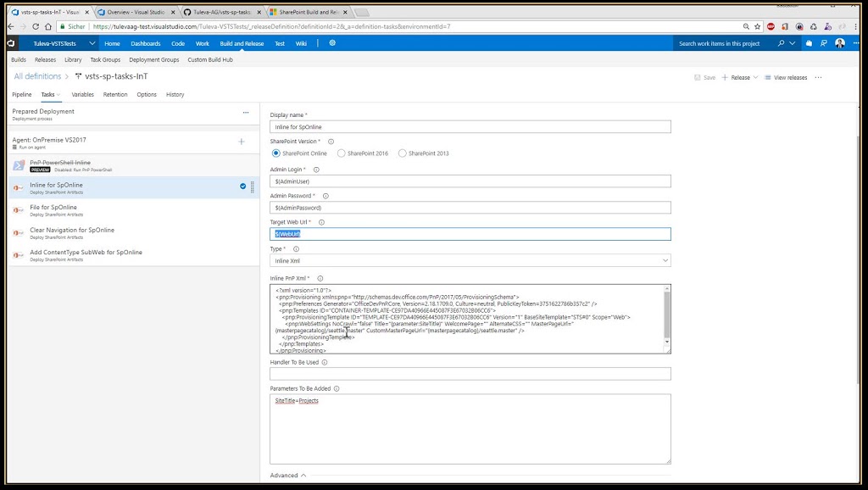Select the SharePoint 2016 radio button

[x=341, y=153]
